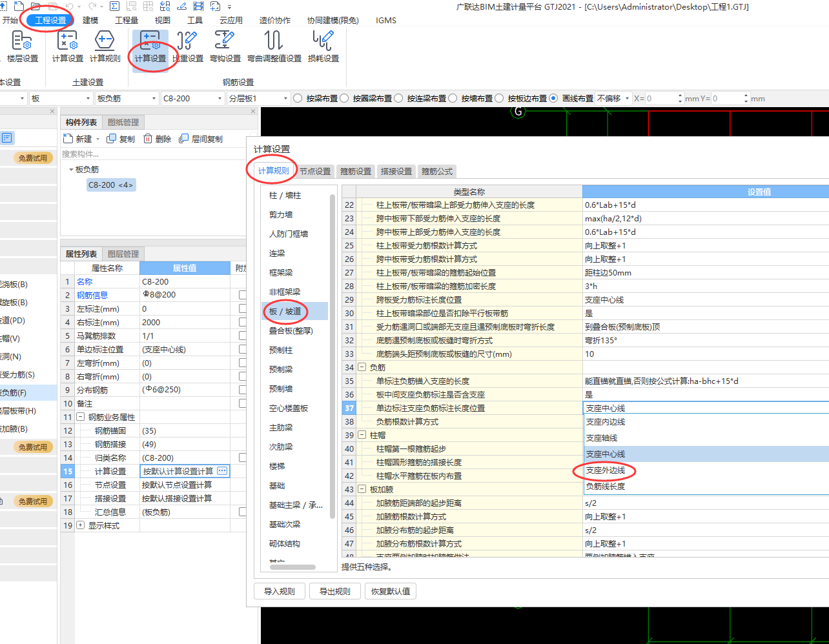829x644 pixels.
Task: Open the C8-200 component dropdown
Action: point(193,99)
